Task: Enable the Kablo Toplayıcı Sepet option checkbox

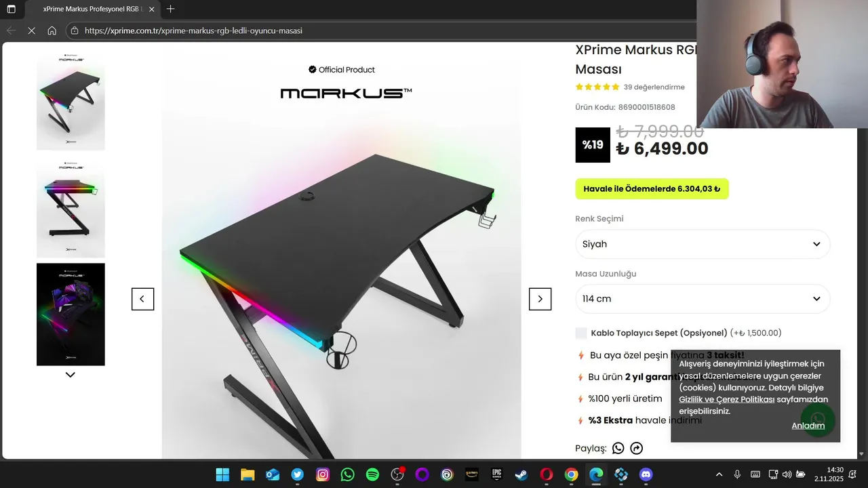Action: pyautogui.click(x=581, y=333)
